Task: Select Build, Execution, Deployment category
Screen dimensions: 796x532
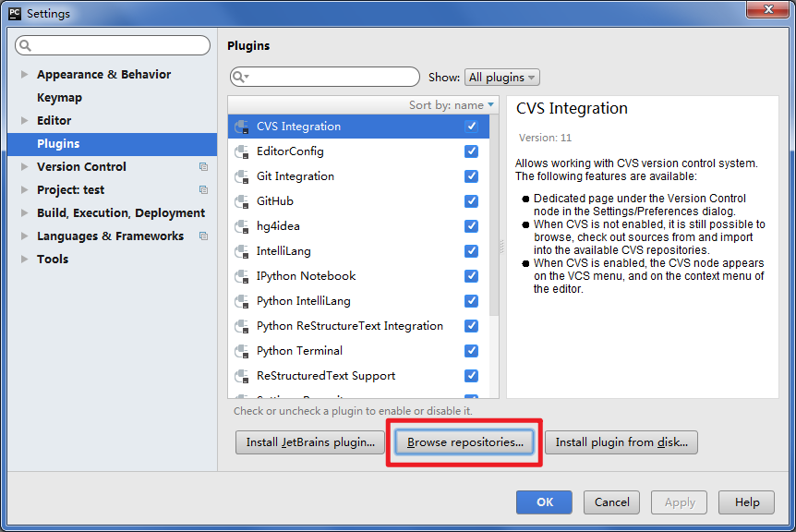Action: 121,212
